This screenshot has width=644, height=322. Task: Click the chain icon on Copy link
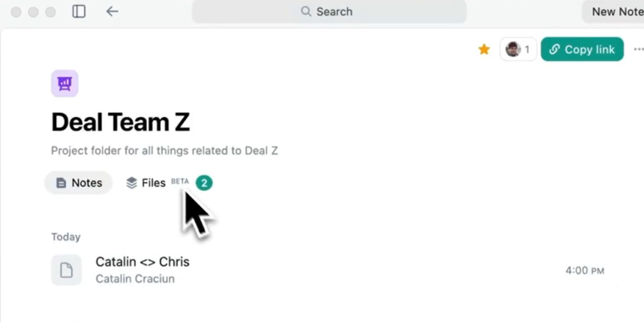pos(554,49)
